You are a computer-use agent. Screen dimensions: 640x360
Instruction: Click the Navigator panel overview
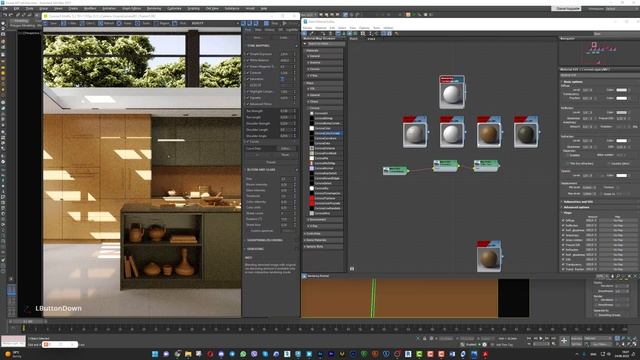tap(599, 53)
